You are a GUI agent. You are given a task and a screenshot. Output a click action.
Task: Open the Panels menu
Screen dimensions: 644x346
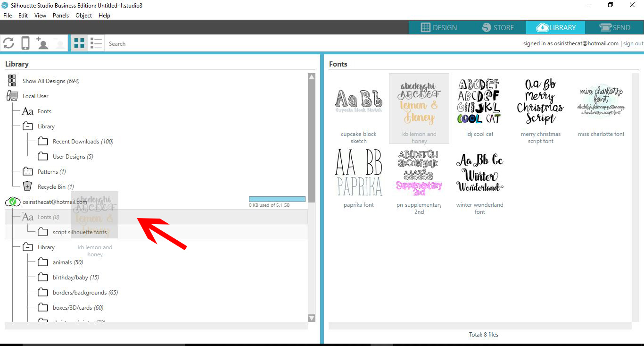point(61,15)
